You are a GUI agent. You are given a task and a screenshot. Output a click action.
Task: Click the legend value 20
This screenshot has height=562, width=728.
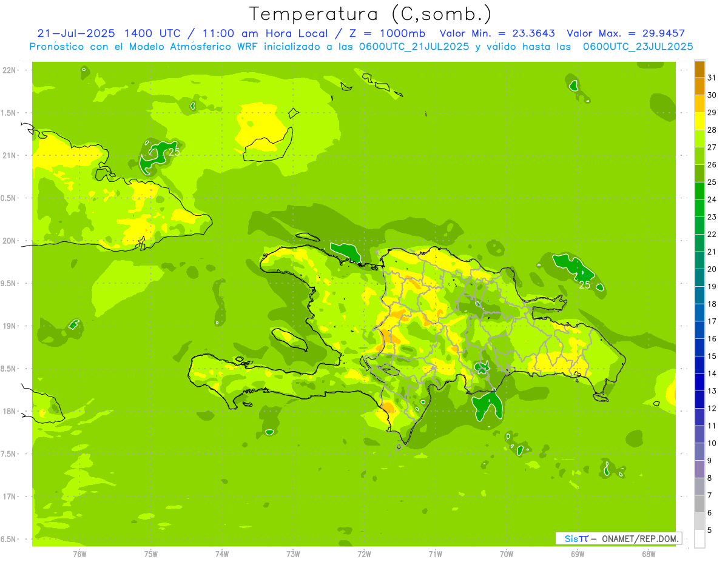click(x=712, y=269)
